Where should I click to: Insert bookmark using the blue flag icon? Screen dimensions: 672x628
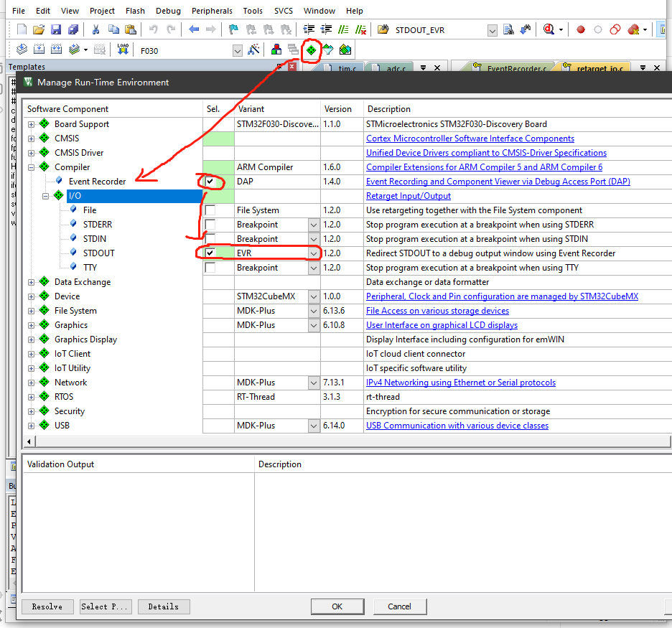233,29
